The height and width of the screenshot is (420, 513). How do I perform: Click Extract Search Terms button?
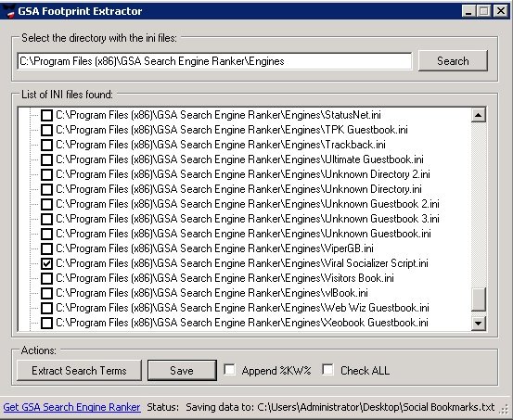pyautogui.click(x=79, y=370)
